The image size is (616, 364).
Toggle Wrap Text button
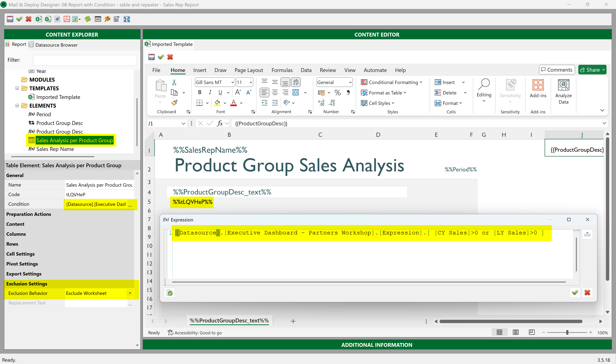tap(296, 82)
